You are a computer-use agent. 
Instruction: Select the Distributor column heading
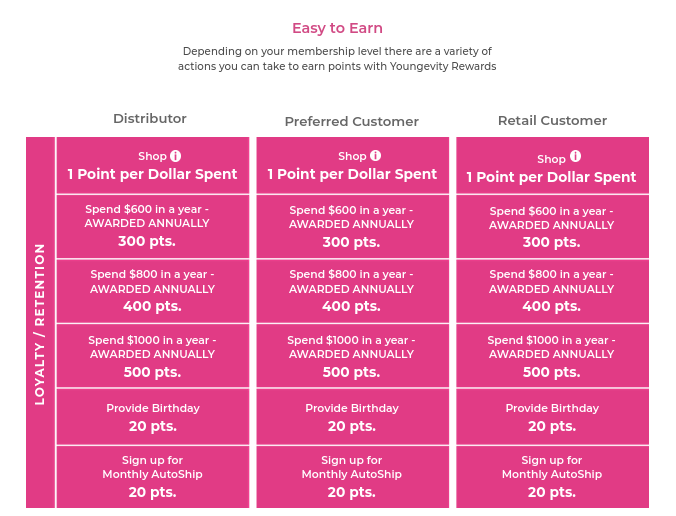tap(150, 119)
